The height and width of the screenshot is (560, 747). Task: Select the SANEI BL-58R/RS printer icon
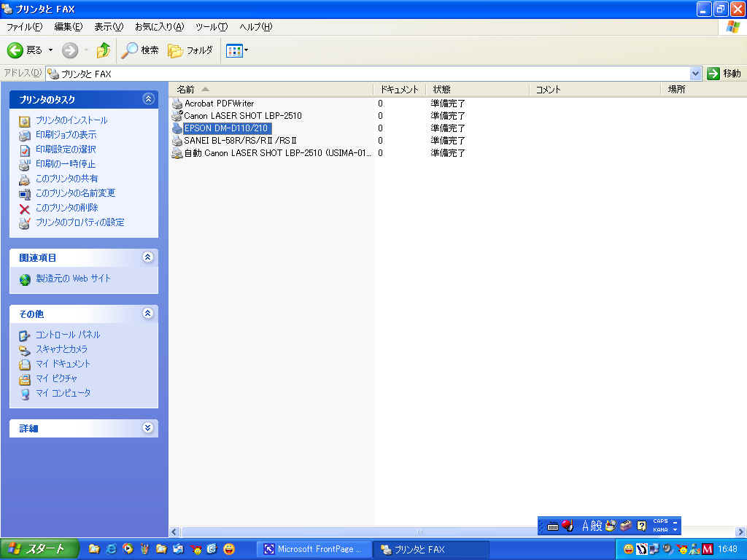click(177, 141)
